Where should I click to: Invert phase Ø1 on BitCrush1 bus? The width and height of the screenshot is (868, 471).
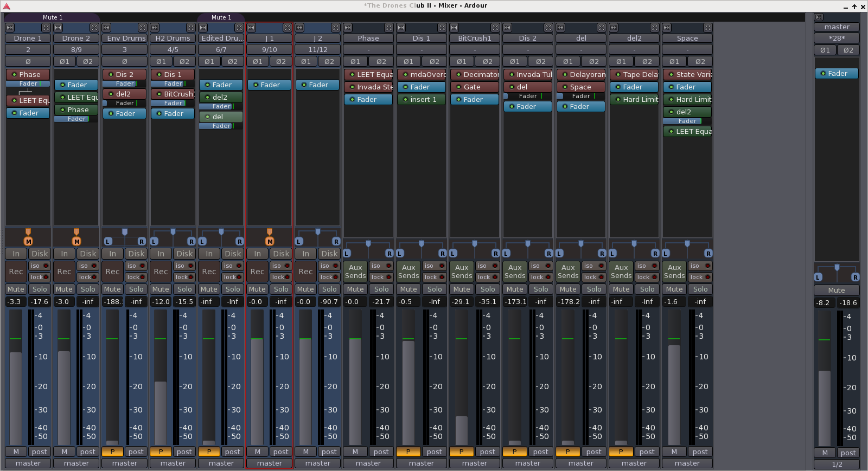pos(462,62)
